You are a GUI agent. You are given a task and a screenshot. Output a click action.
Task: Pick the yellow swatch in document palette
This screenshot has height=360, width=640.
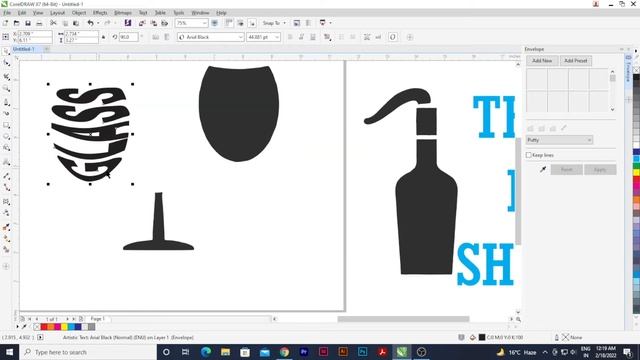[64, 327]
